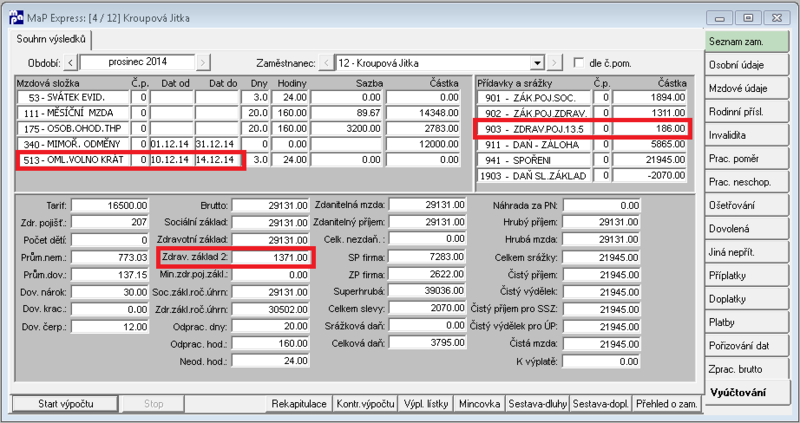
Task: Open Rekapitulace report
Action: [299, 404]
